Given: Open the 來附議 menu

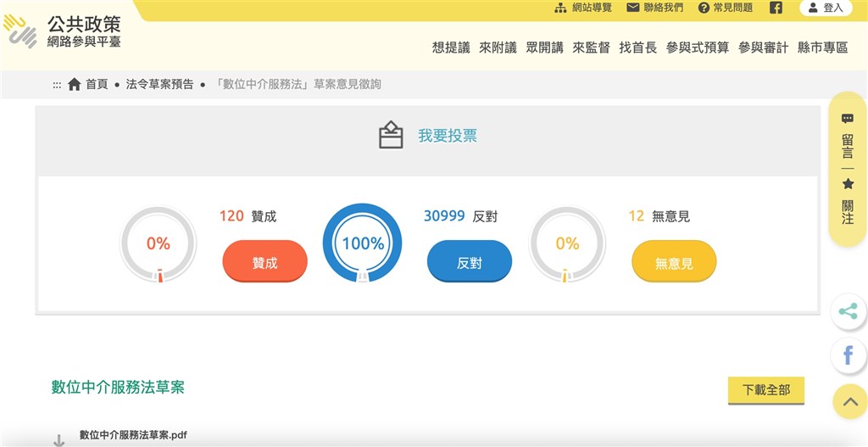Looking at the screenshot, I should coord(498,47).
